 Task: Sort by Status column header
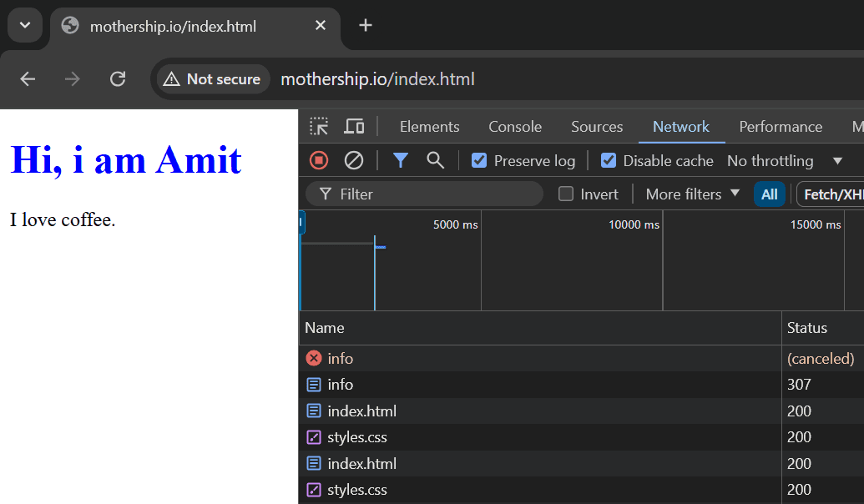pyautogui.click(x=823, y=328)
